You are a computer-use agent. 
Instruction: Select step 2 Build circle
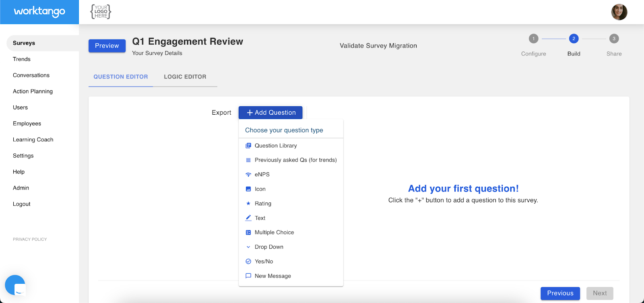click(x=574, y=39)
